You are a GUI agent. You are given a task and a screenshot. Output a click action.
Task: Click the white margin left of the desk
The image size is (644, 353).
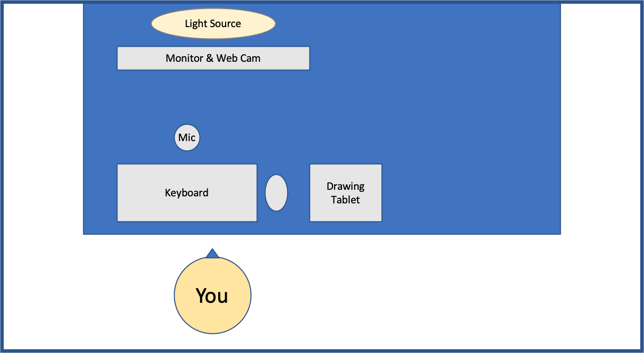click(x=43, y=126)
